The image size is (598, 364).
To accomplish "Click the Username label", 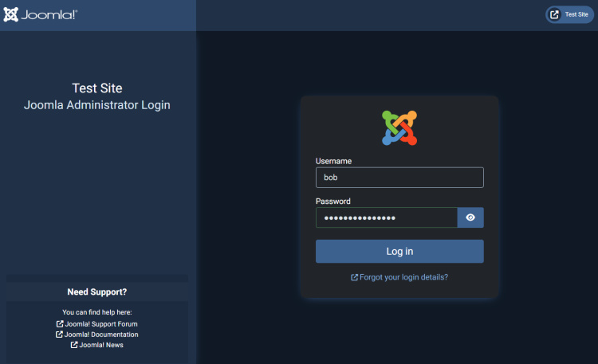I will tap(333, 161).
